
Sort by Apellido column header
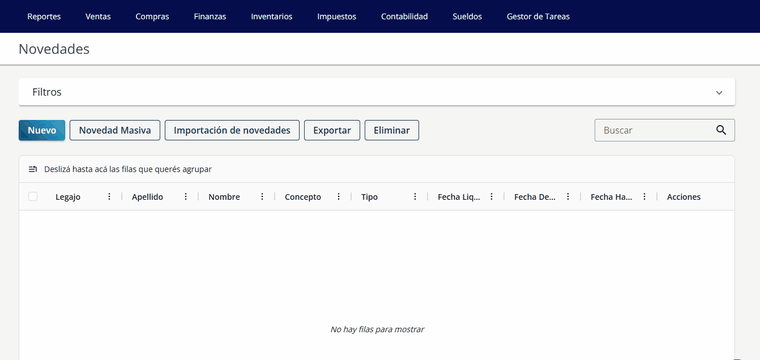(147, 197)
